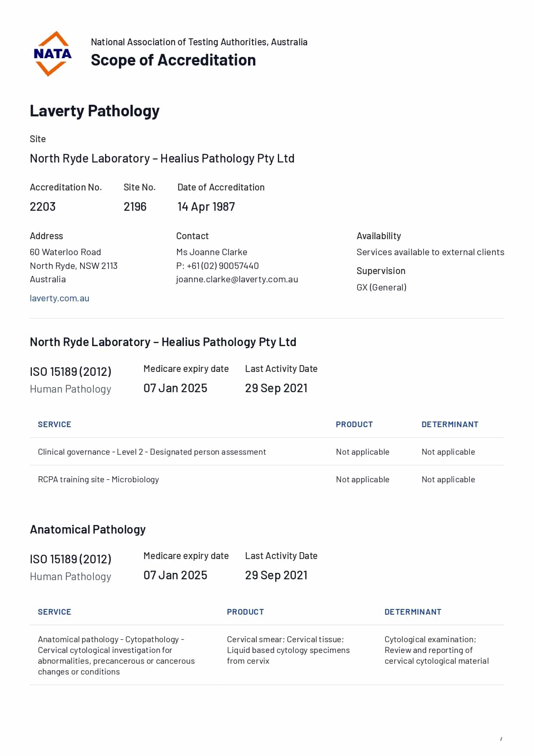
Task: Click the accreditation number 2203
Action: [43, 206]
